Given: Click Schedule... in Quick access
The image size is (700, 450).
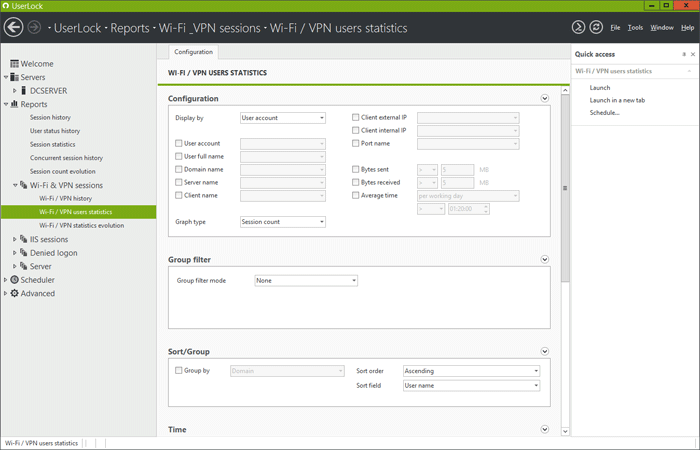Looking at the screenshot, I should 604,113.
